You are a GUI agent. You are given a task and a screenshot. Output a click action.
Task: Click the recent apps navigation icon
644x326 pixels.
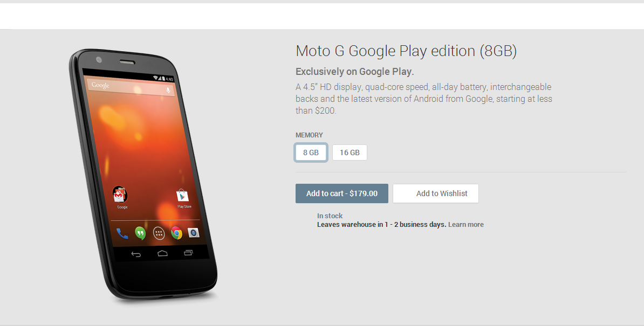[188, 253]
